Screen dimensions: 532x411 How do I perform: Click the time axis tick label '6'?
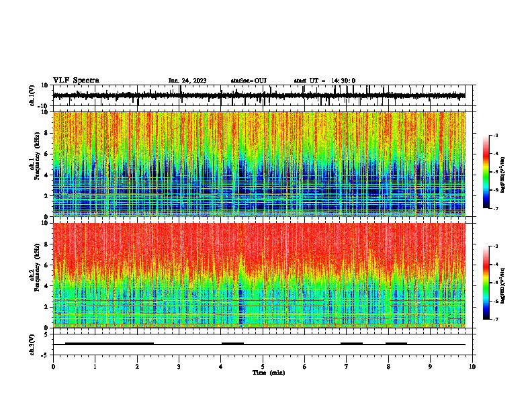click(305, 367)
